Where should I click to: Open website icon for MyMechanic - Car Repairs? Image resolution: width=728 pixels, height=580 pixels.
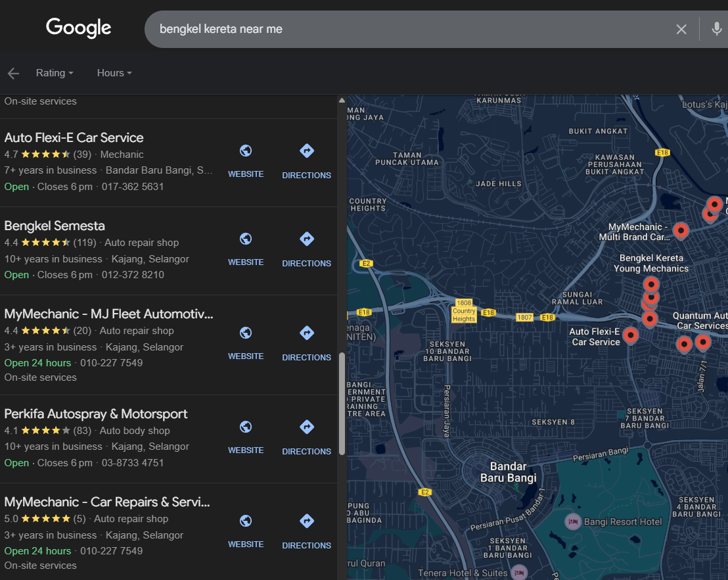click(x=246, y=521)
